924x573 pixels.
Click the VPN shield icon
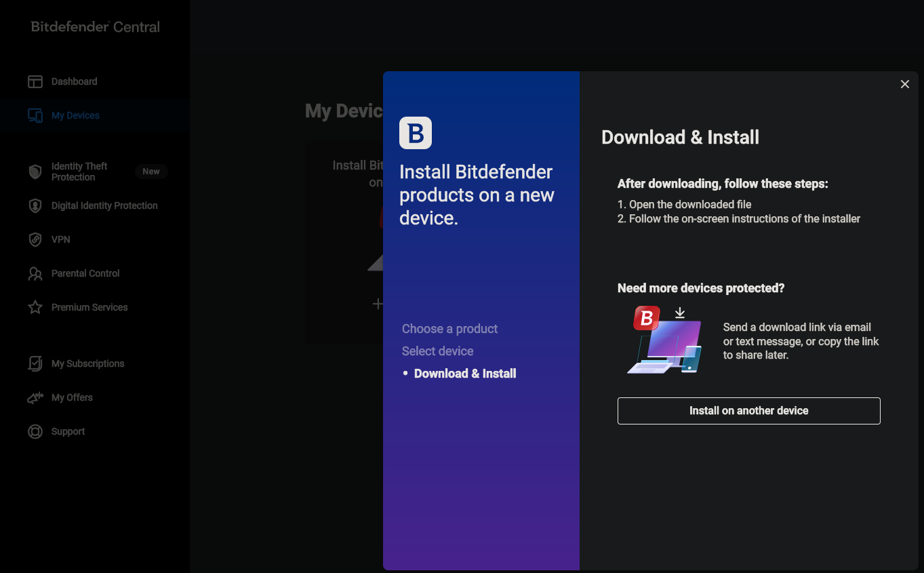tap(35, 239)
